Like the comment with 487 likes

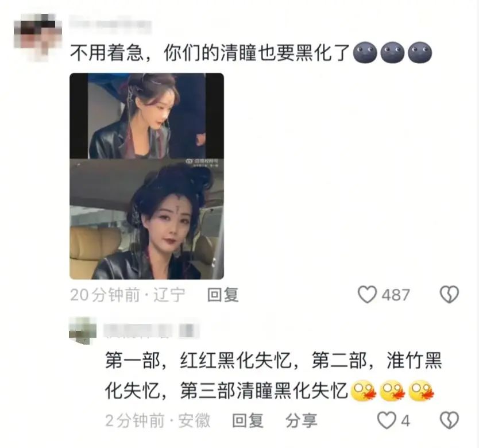[x=367, y=294]
